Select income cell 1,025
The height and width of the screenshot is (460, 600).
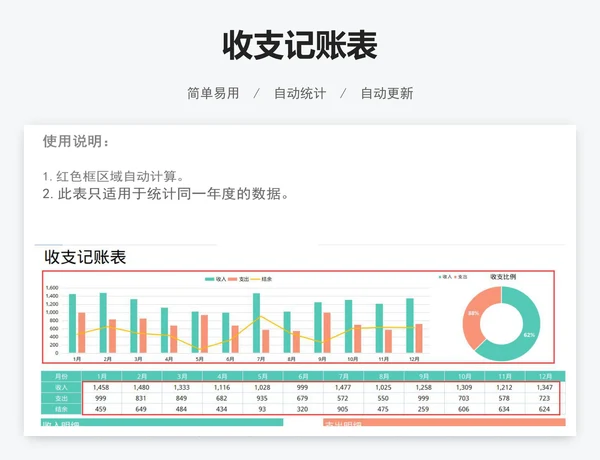pyautogui.click(x=383, y=387)
